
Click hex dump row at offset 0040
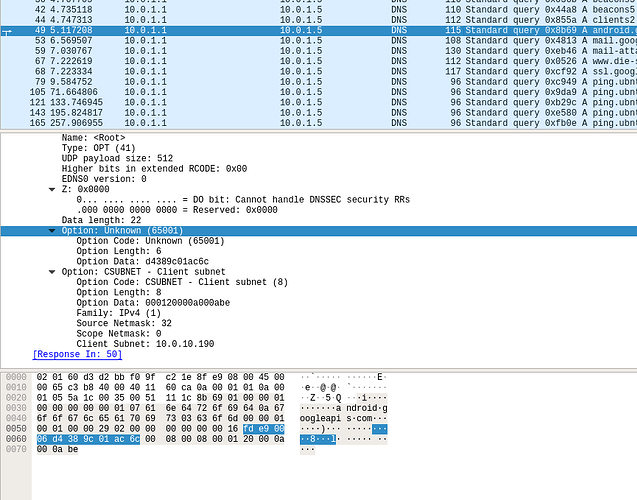pos(160,417)
